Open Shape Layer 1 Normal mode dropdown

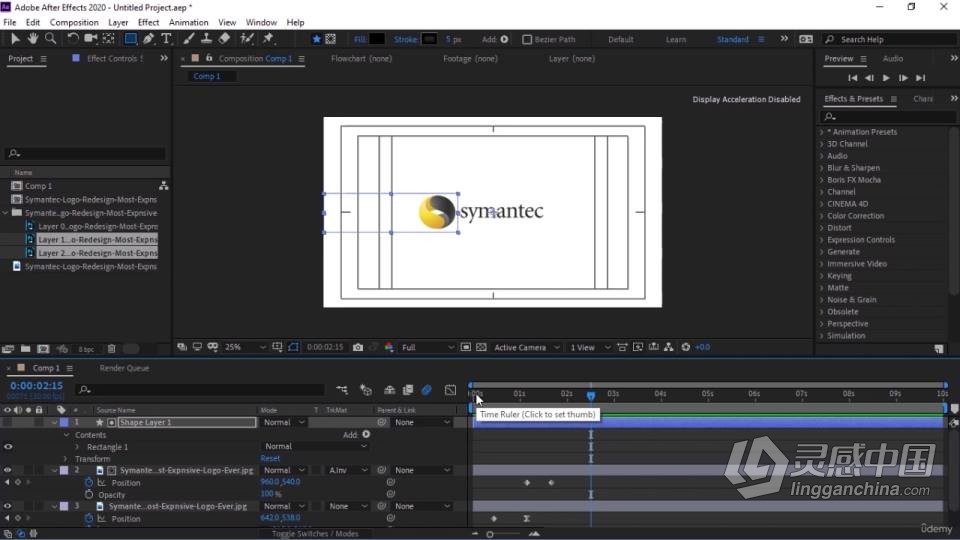283,422
